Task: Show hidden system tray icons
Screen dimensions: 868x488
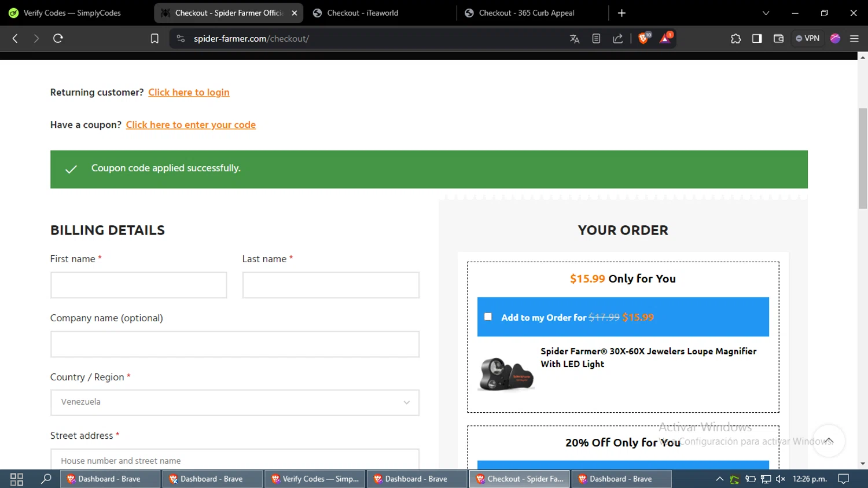Action: pos(720,479)
